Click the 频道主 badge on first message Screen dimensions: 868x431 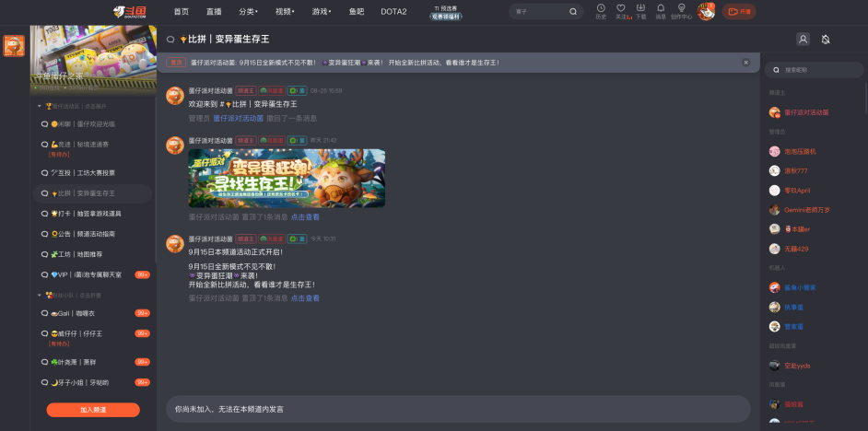[246, 91]
